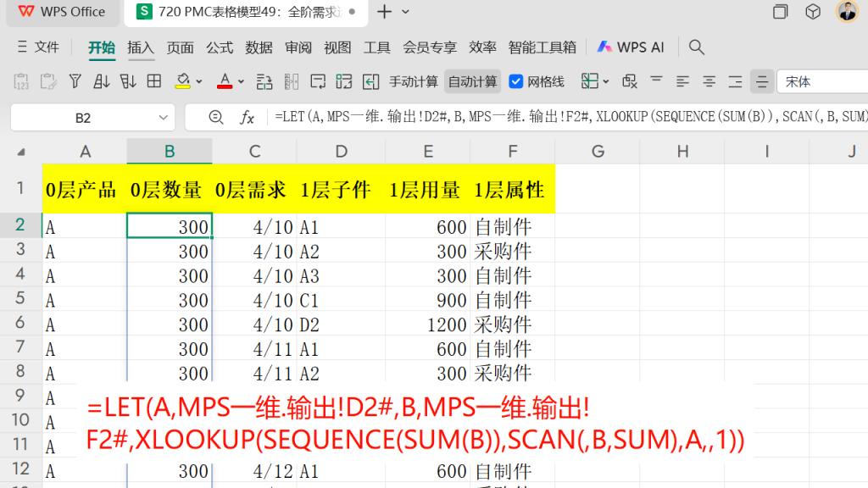Switch to 审阅 review tab
868x488 pixels.
[x=298, y=47]
